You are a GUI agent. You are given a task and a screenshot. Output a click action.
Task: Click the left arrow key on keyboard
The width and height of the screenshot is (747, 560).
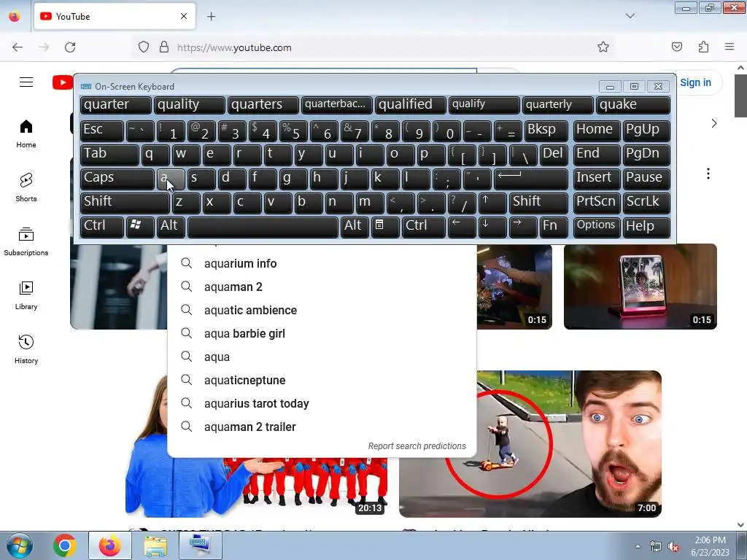(461, 226)
